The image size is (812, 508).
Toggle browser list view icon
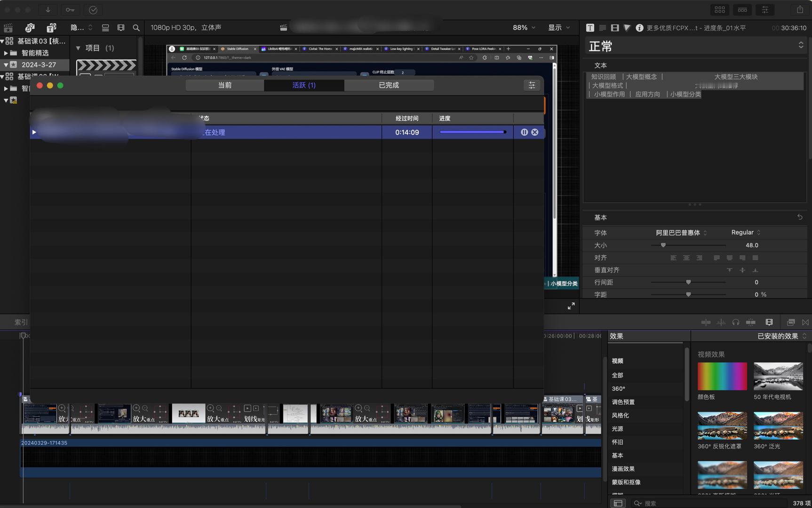coord(105,28)
